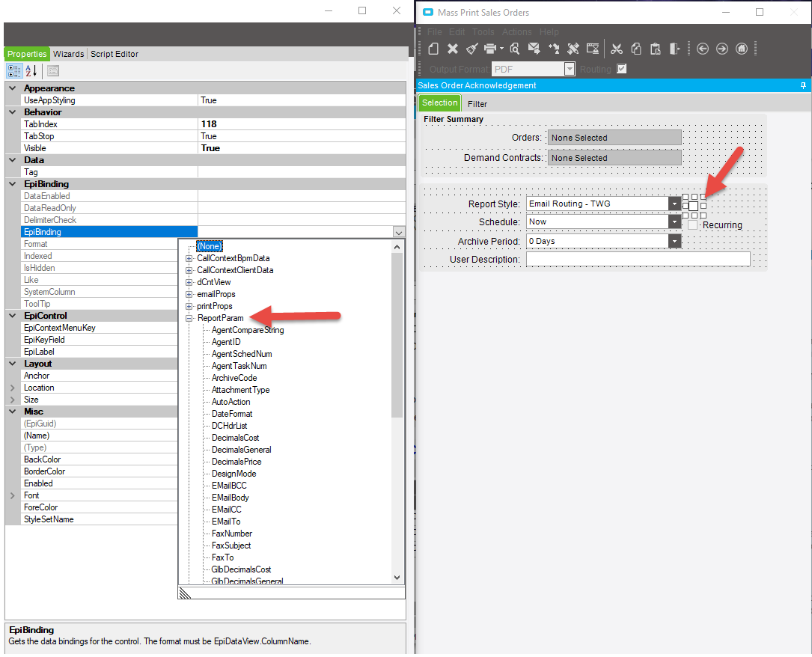Click the Forward arrow navigation icon
The height and width of the screenshot is (657, 812).
tap(722, 49)
